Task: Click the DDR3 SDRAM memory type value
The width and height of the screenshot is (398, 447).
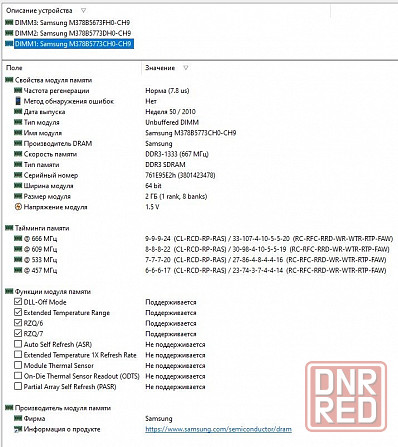Action: pyautogui.click(x=165, y=165)
